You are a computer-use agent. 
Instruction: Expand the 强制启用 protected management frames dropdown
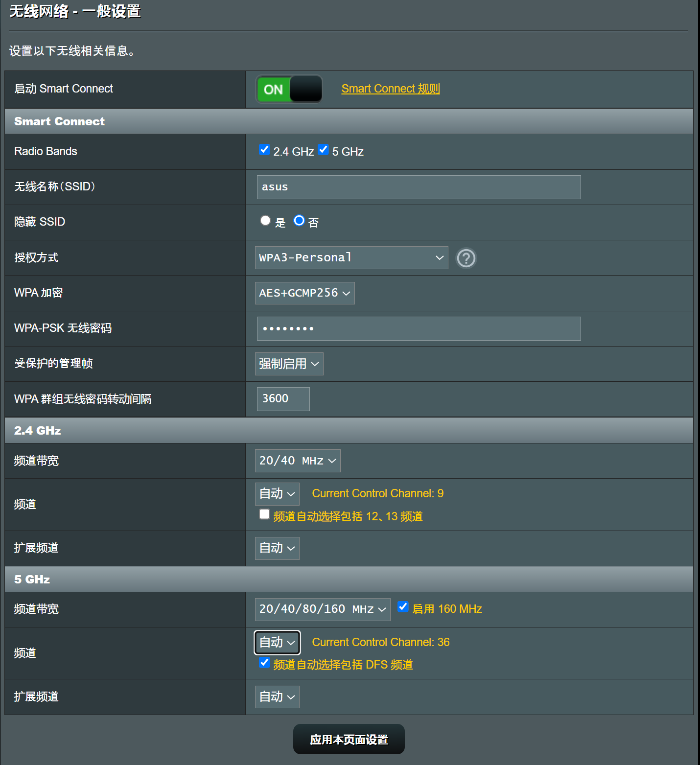click(x=289, y=364)
